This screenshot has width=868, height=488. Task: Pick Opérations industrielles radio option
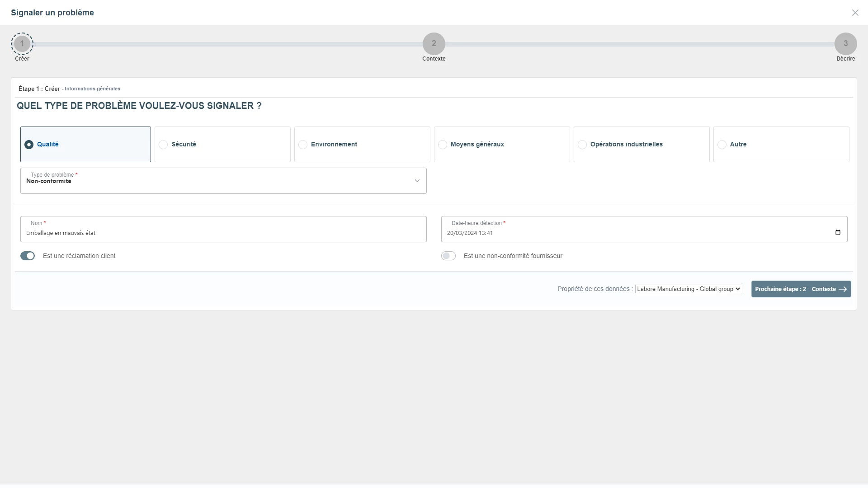(x=642, y=144)
